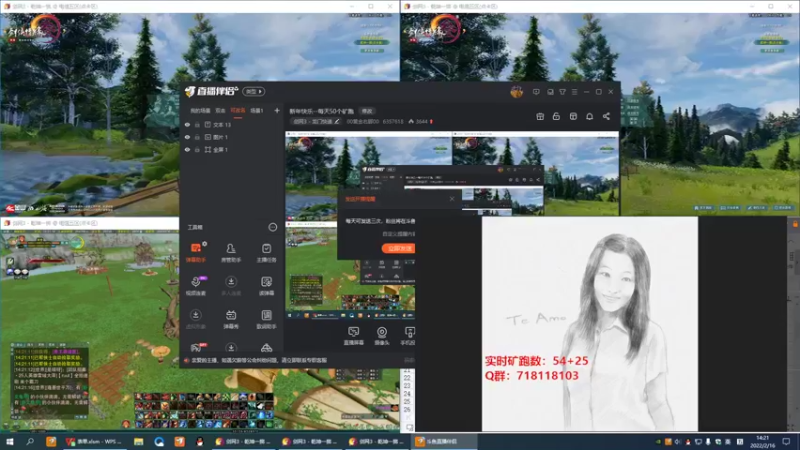800x450 pixels.
Task: Click the popularity count 3644 in room info
Action: pos(421,121)
